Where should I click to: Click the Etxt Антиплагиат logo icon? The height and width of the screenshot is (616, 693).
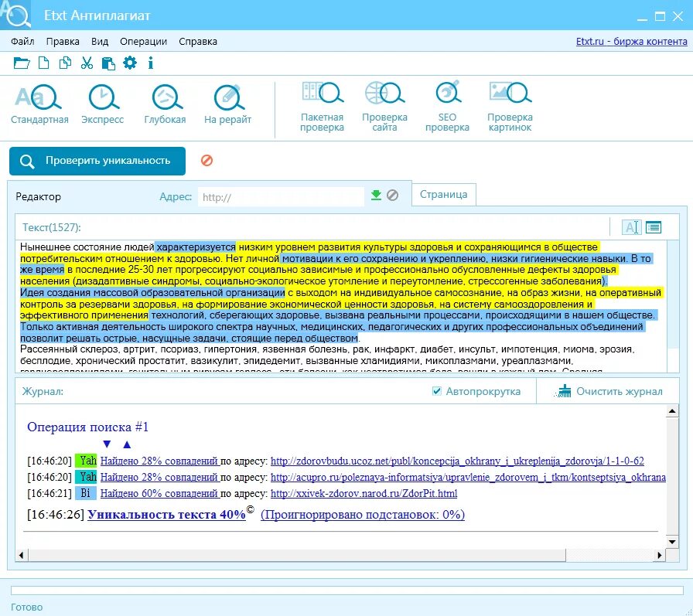pos(15,15)
